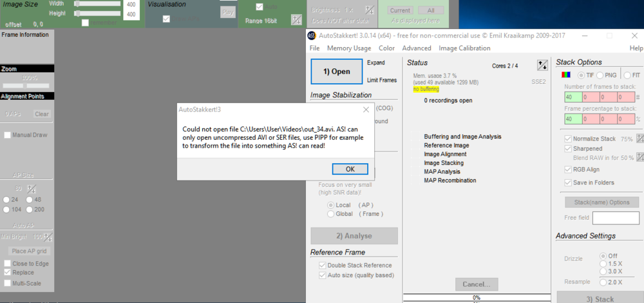Select Drizzle 3.0 X
The height and width of the screenshot is (303, 644).
pos(603,271)
